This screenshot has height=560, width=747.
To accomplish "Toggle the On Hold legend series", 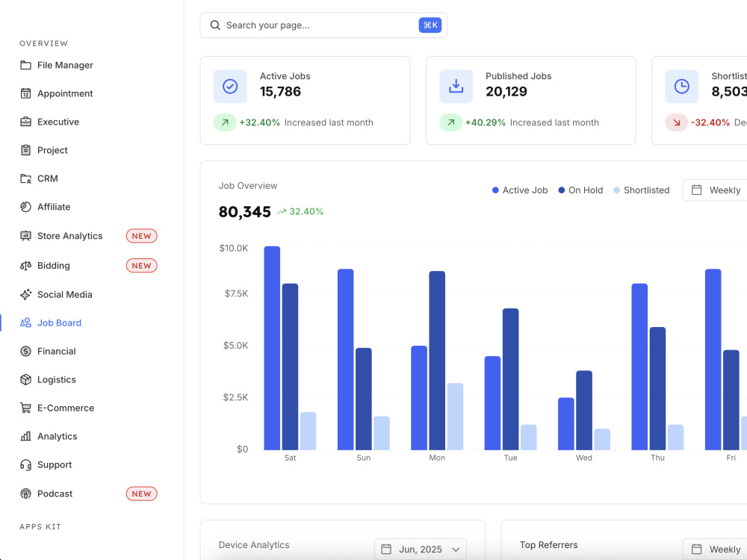I will tap(580, 190).
